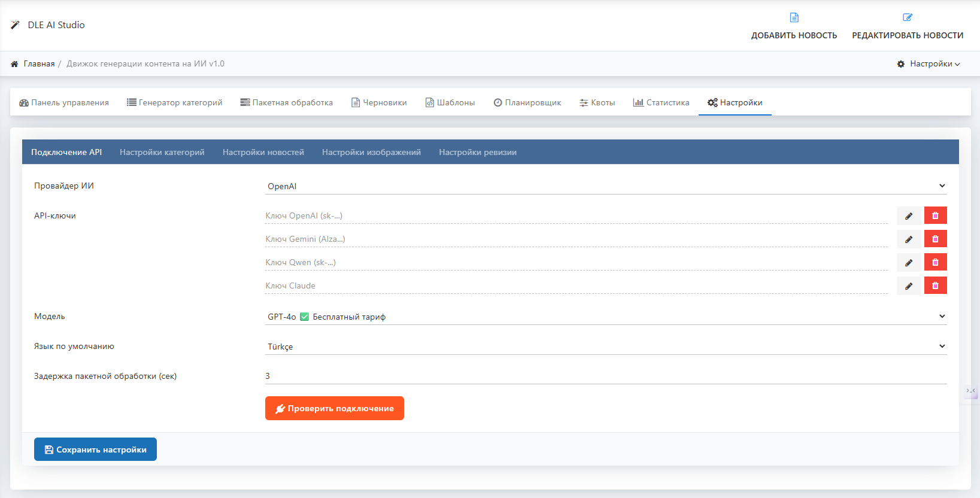This screenshot has height=498, width=980.
Task: Click the edit pencil for Claude key
Action: tap(908, 286)
